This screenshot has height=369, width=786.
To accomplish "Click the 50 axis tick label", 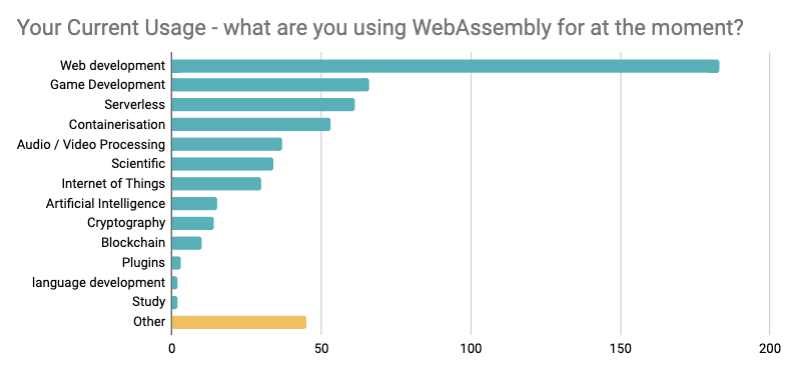I will [321, 349].
